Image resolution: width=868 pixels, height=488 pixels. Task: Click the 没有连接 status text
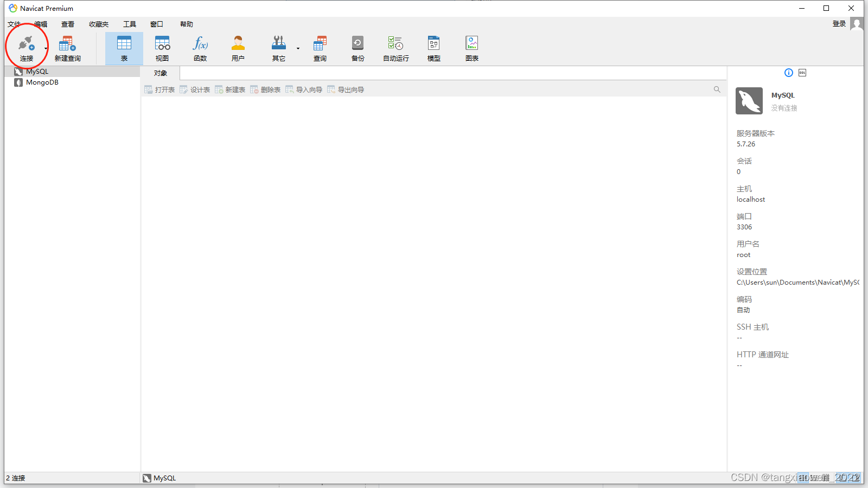784,108
